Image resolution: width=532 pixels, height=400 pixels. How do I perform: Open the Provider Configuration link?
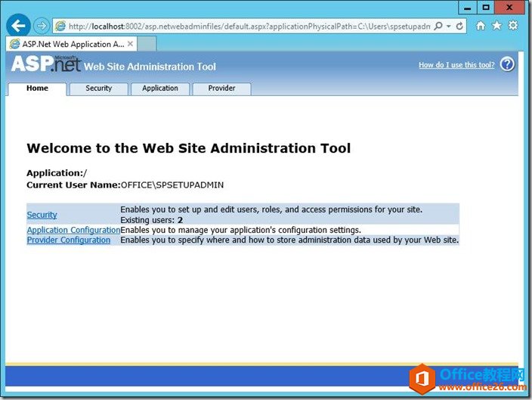point(69,240)
